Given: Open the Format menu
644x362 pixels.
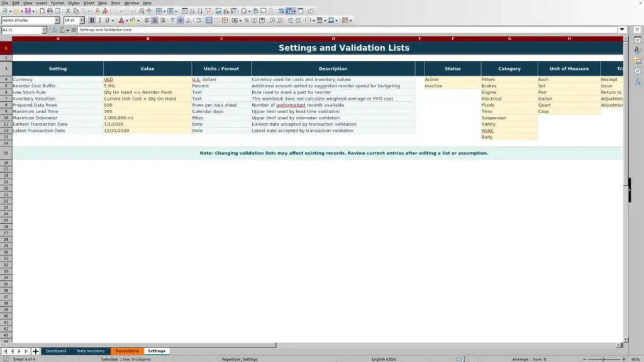Looking at the screenshot, I should [57, 3].
